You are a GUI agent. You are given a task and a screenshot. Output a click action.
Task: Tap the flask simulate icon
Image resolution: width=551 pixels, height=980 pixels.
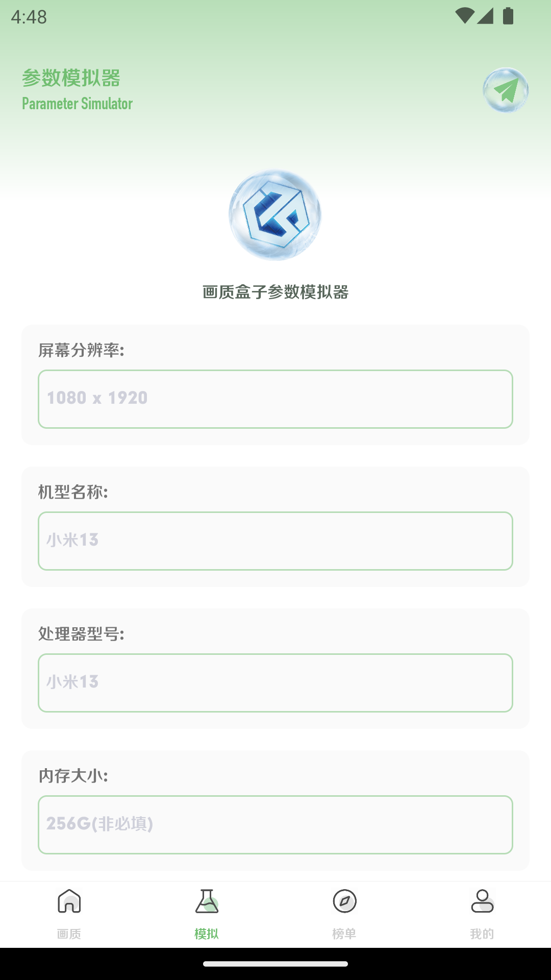(x=207, y=901)
